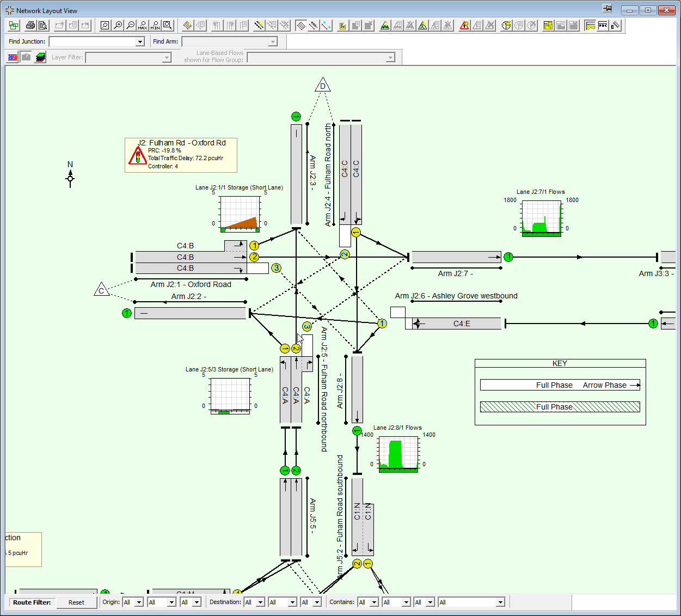
Task: Select the zoom-to-area magnifier tool
Action: coord(168,25)
